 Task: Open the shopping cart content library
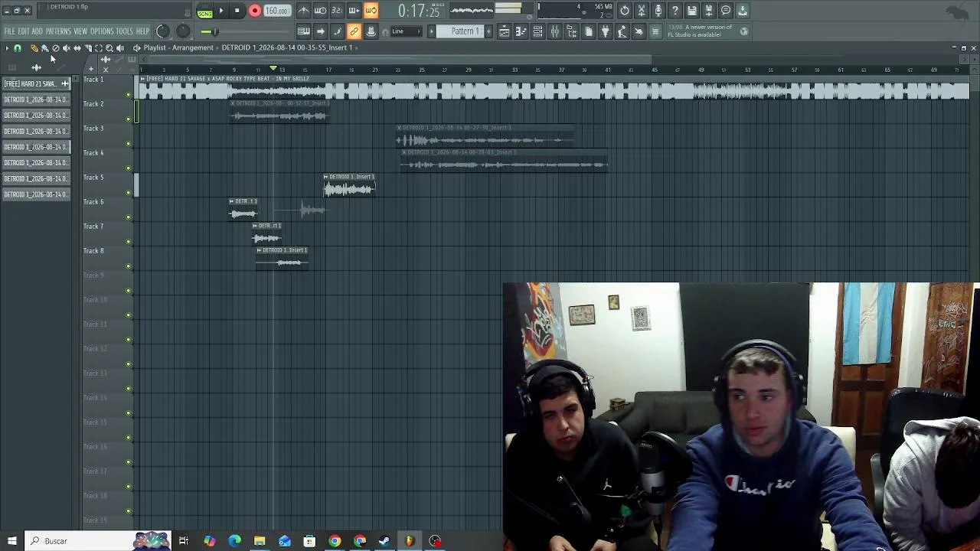pyautogui.click(x=655, y=31)
